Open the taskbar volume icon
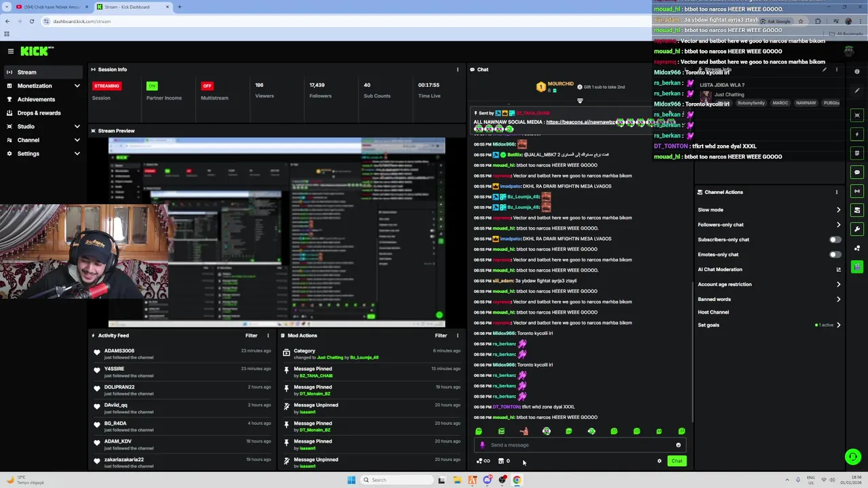Screen dimensions: 868x488 833,480
